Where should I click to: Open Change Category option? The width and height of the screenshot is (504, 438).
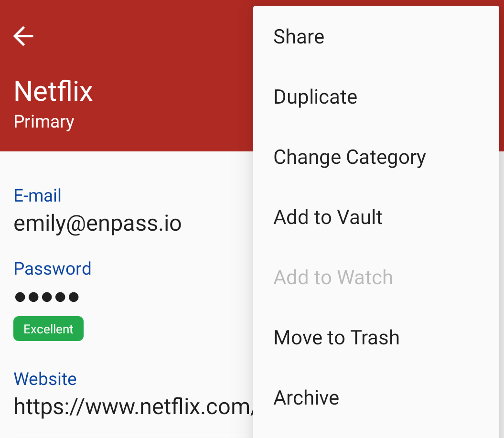pyautogui.click(x=376, y=157)
